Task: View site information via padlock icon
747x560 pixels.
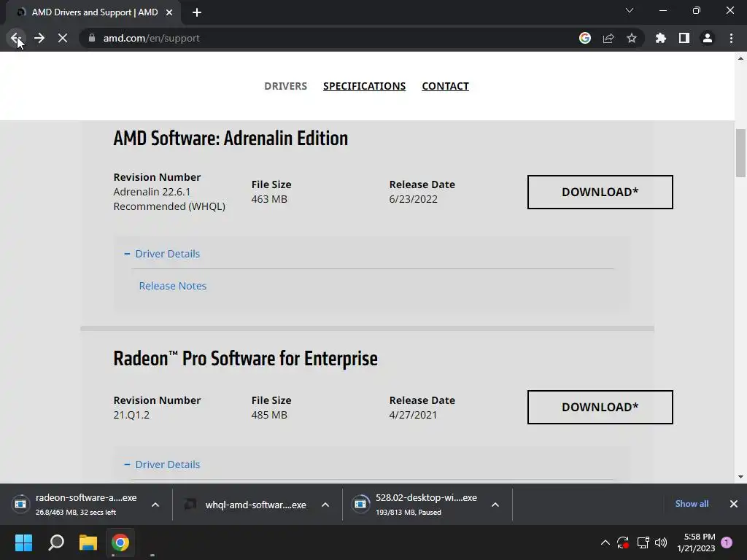Action: 92,38
